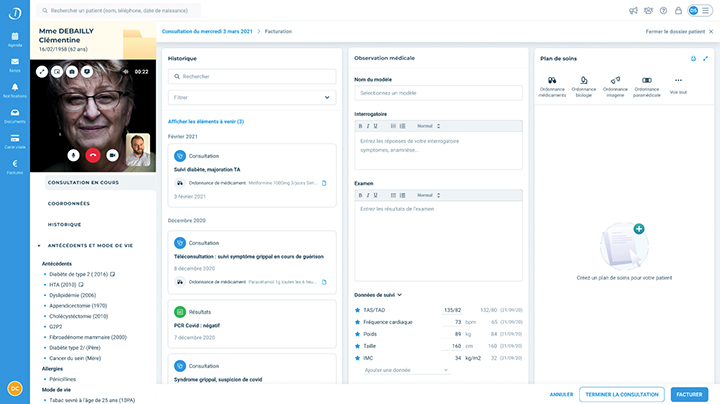The width and height of the screenshot is (720, 404).
Task: Click the Terminer la consultation button
Action: click(x=622, y=394)
